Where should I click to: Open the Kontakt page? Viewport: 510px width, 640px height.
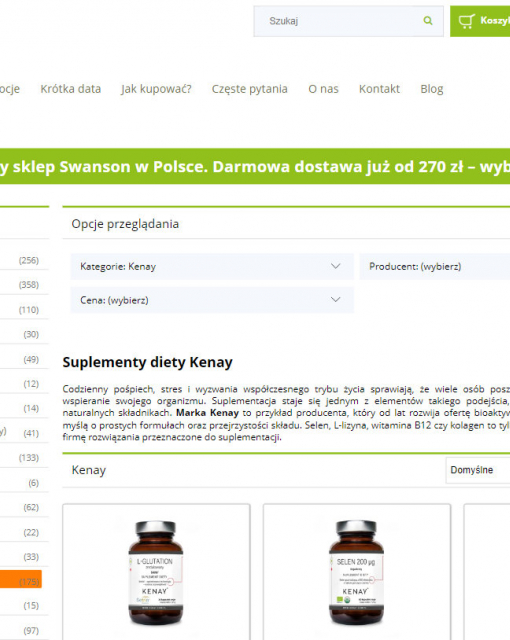pos(379,89)
